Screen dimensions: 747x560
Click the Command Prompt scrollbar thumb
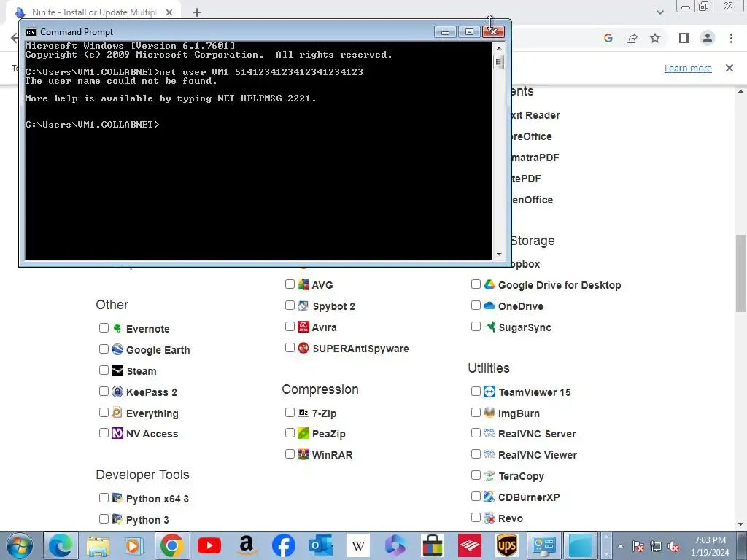pyautogui.click(x=499, y=62)
